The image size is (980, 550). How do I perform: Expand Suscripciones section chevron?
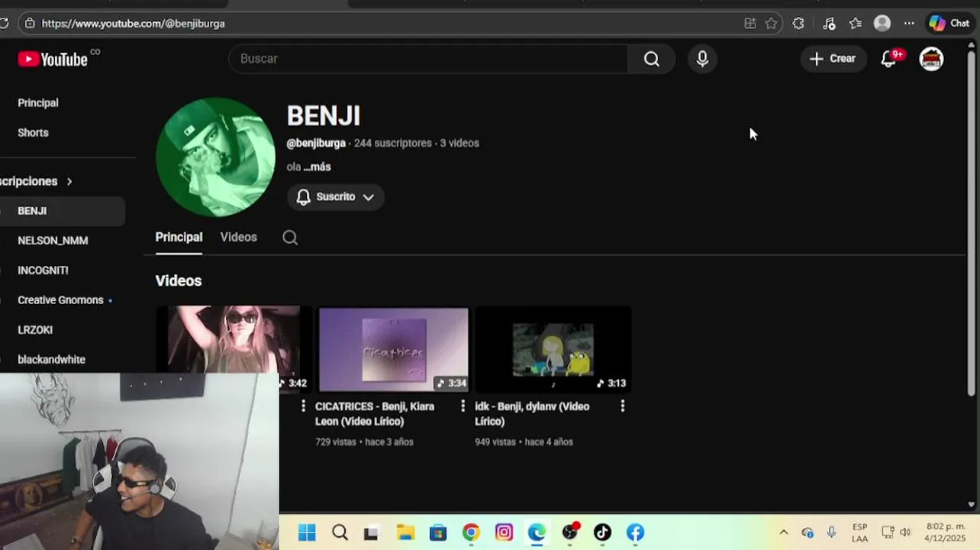(69, 182)
